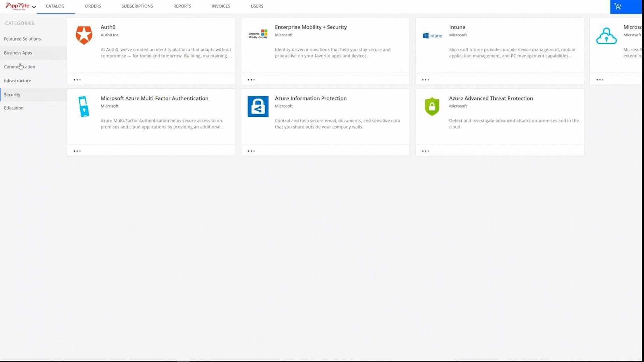Click the Auth0 card description text
Screen dimensions: 644x362
166,53
